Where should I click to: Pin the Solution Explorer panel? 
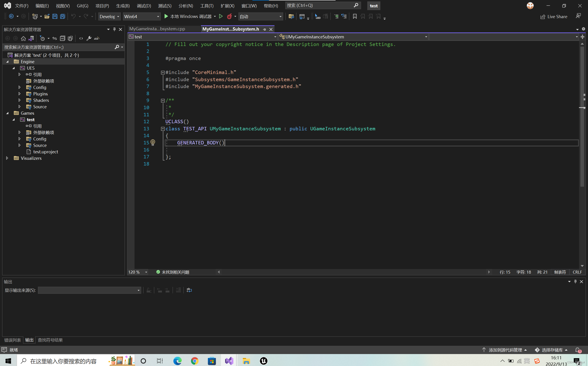tap(114, 29)
